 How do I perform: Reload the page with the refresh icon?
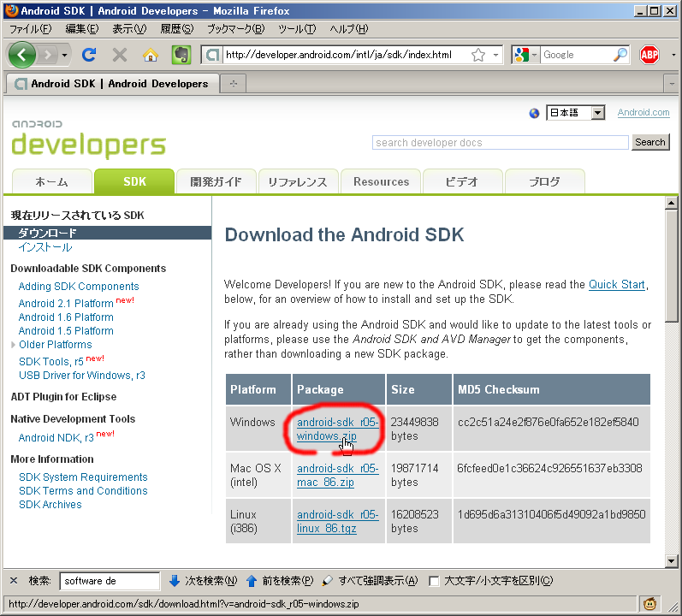tap(89, 55)
